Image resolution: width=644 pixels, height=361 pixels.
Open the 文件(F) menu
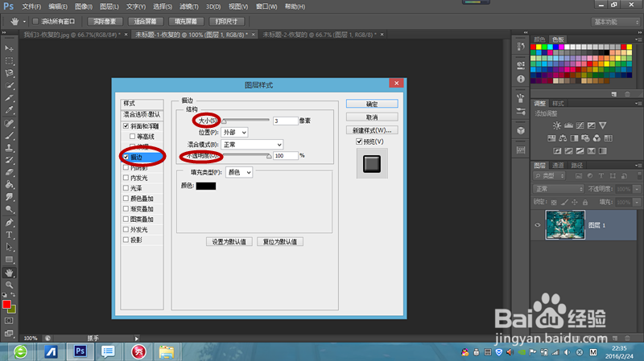31,6
